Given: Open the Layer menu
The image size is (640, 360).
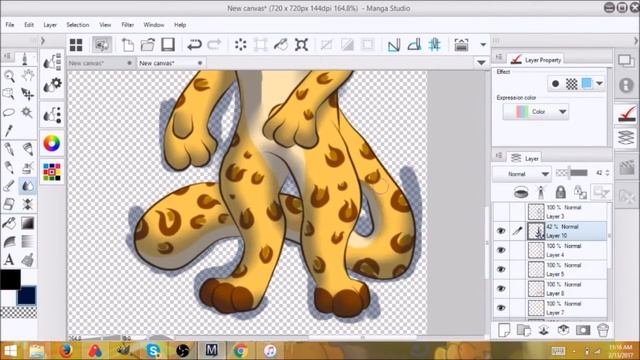Looking at the screenshot, I should pyautogui.click(x=50, y=25).
